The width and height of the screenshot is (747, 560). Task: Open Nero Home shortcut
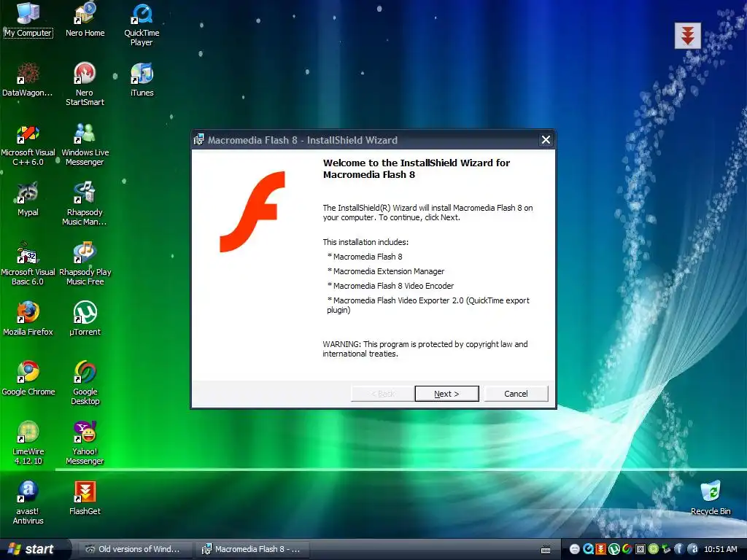pos(85,20)
